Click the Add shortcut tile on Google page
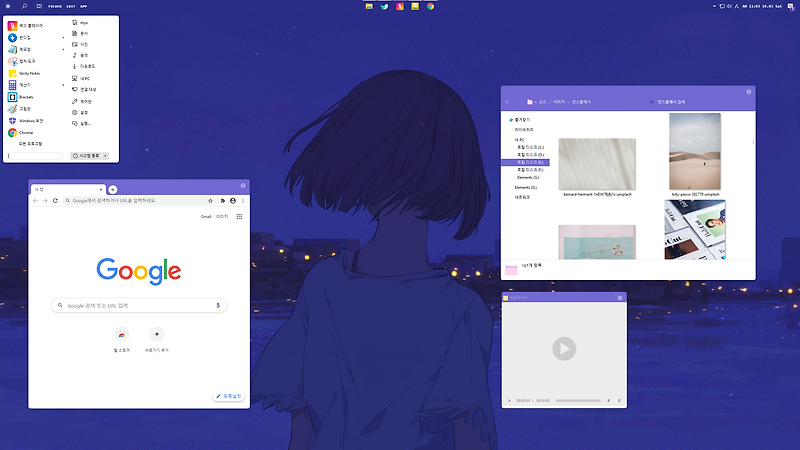The width and height of the screenshot is (800, 450). [x=157, y=339]
